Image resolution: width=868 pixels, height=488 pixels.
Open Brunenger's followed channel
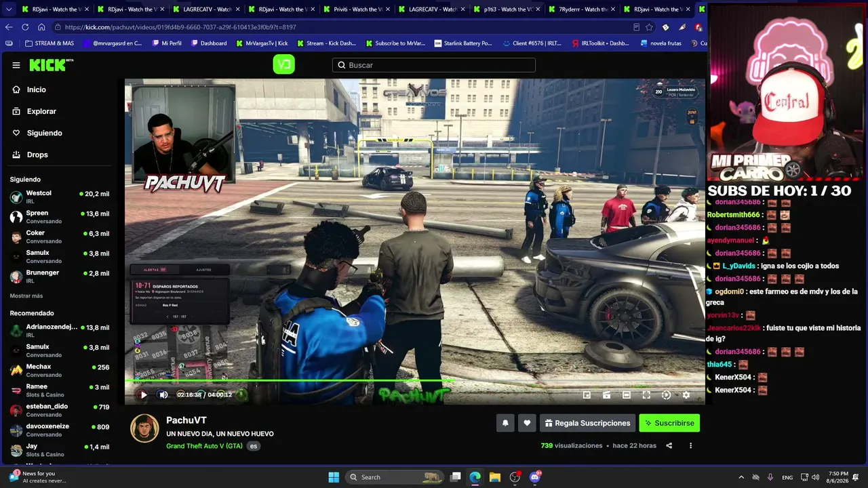pos(60,277)
